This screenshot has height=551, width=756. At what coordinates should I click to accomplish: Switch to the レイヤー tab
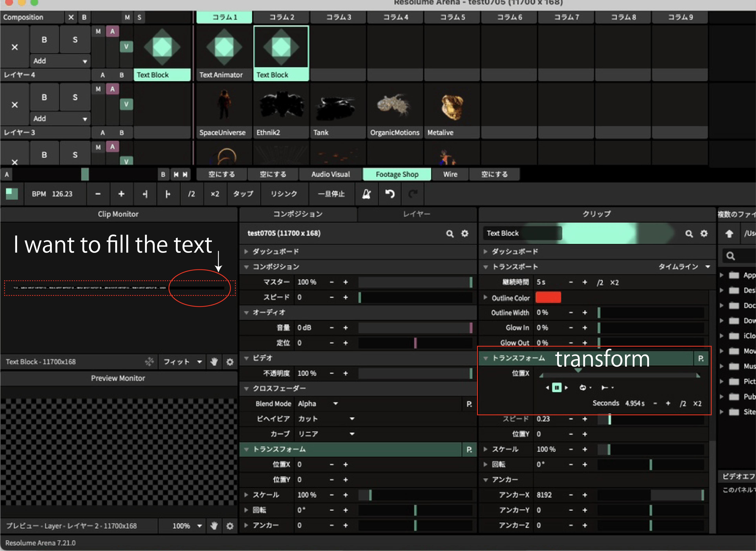(x=417, y=214)
